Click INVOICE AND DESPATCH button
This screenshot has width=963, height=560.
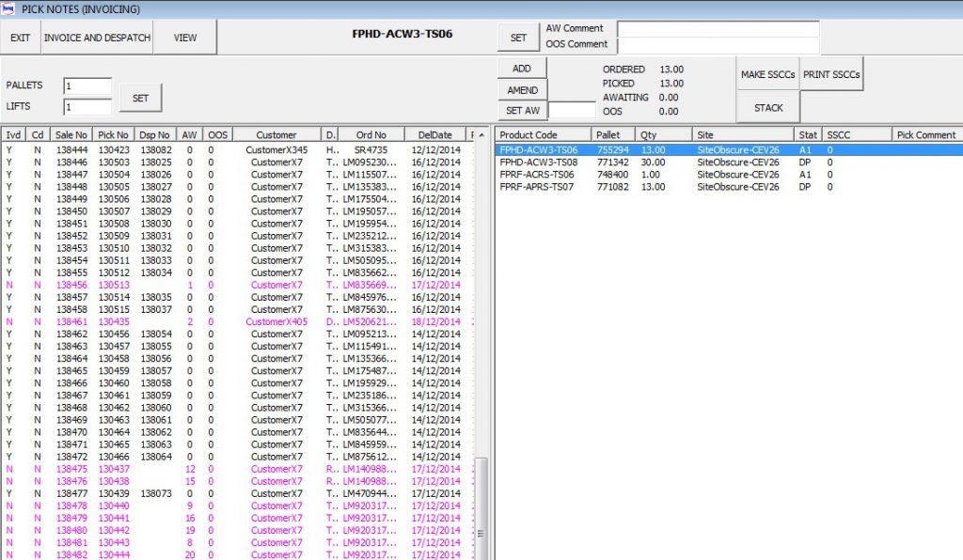(97, 38)
